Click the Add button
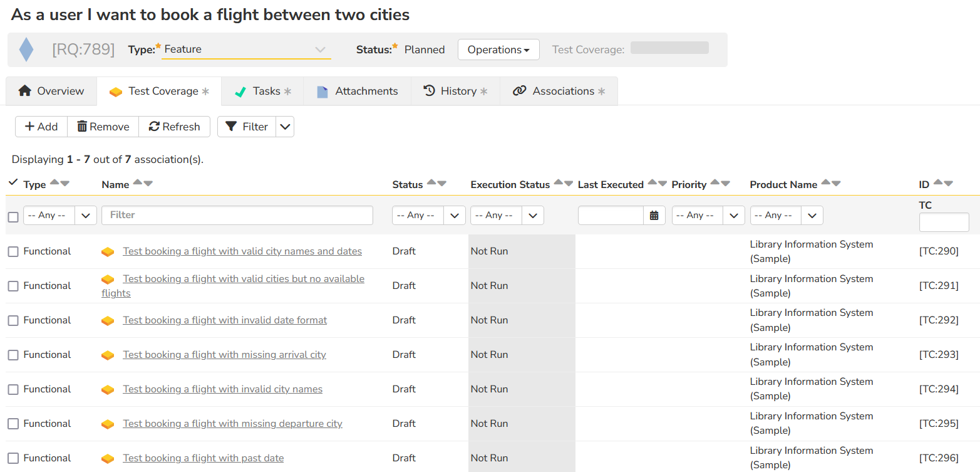980x472 pixels. click(x=41, y=127)
